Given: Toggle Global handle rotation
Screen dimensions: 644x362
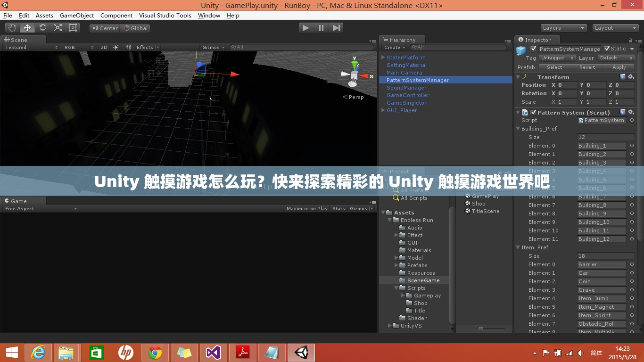Looking at the screenshot, I should coord(135,28).
